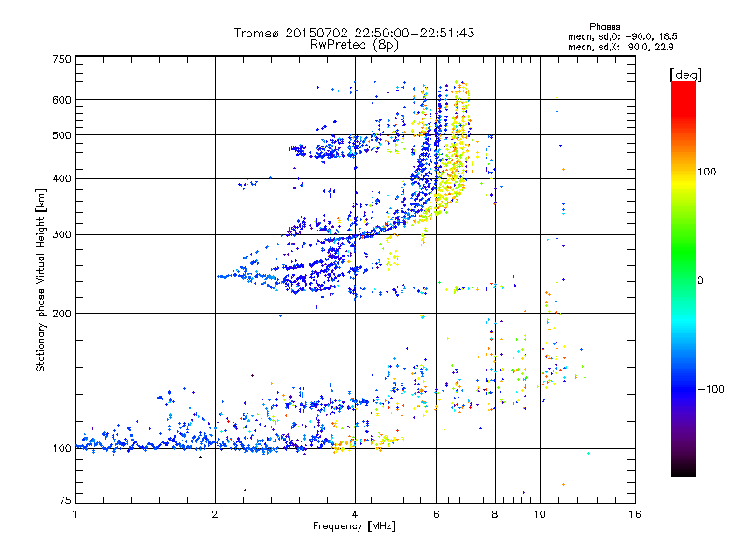The height and width of the screenshot is (560, 747).
Task: Click the y-axis tick label "600"
Action: click(x=62, y=100)
